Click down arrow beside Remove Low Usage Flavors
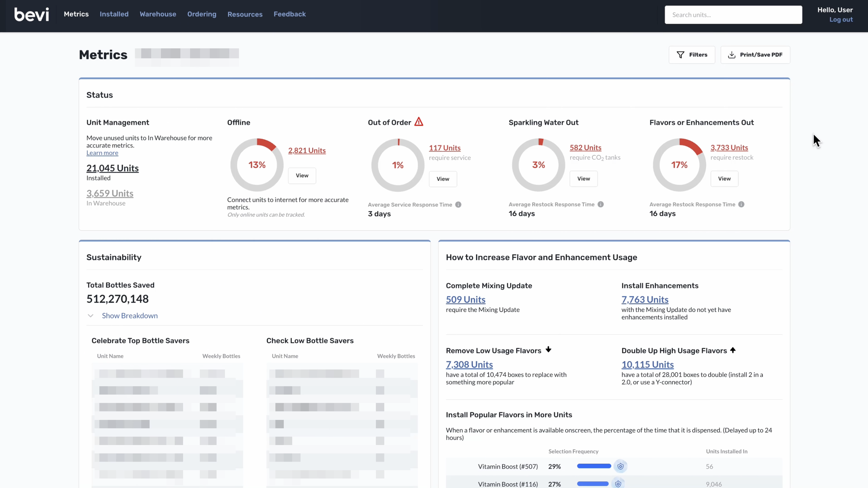Screen dimensions: 868x488 pos(549,349)
